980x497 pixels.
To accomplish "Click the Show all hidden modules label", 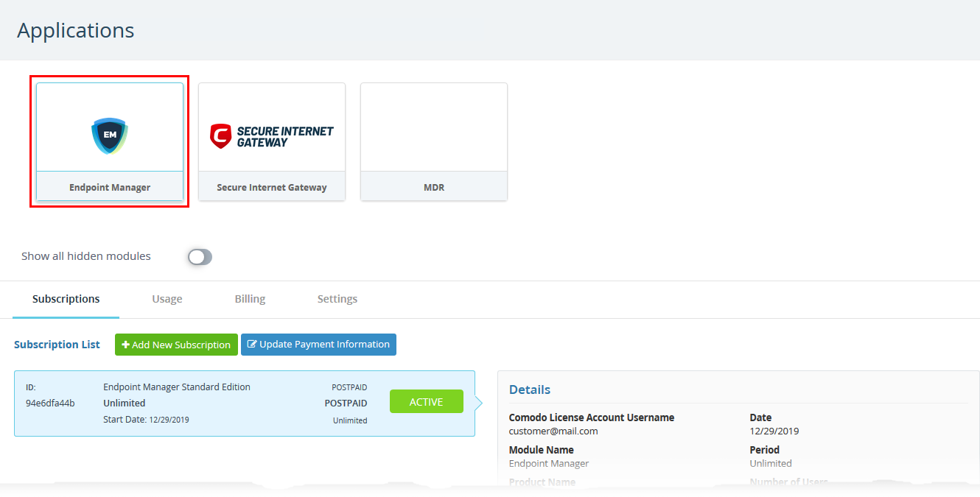I will (86, 256).
